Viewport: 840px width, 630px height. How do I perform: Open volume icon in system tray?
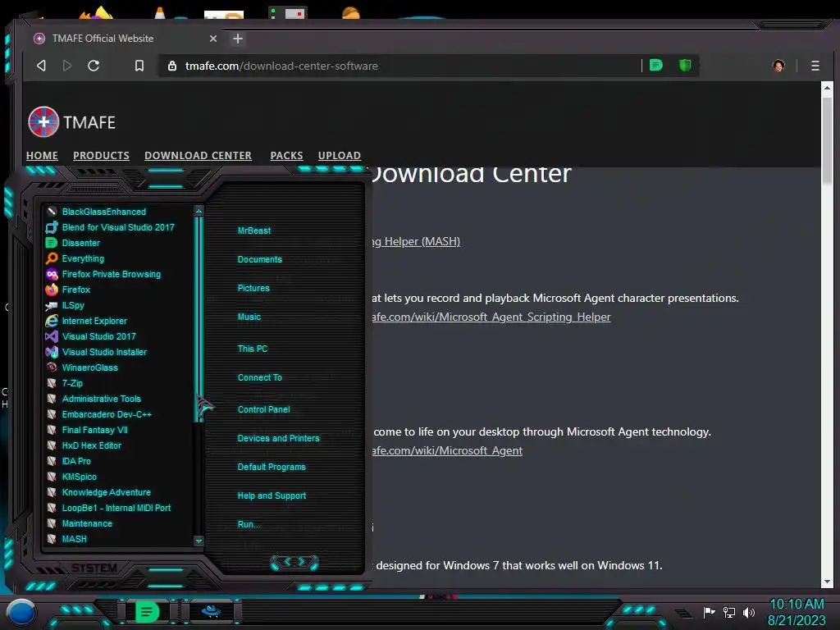pos(749,612)
